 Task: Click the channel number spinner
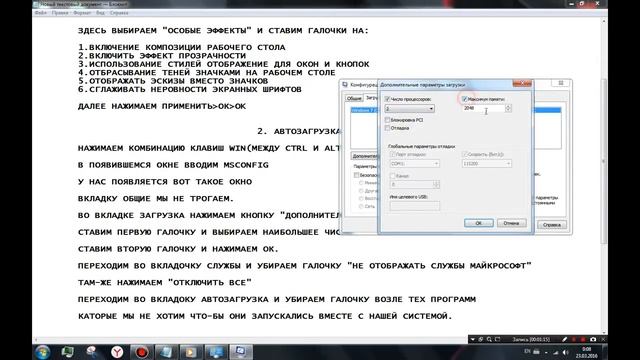tap(437, 184)
